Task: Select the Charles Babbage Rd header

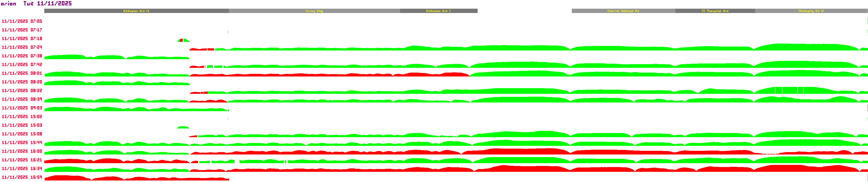Action: coord(623,11)
